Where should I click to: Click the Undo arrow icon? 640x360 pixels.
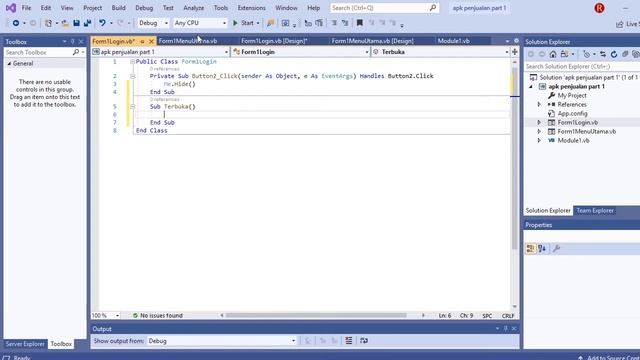click(x=102, y=23)
